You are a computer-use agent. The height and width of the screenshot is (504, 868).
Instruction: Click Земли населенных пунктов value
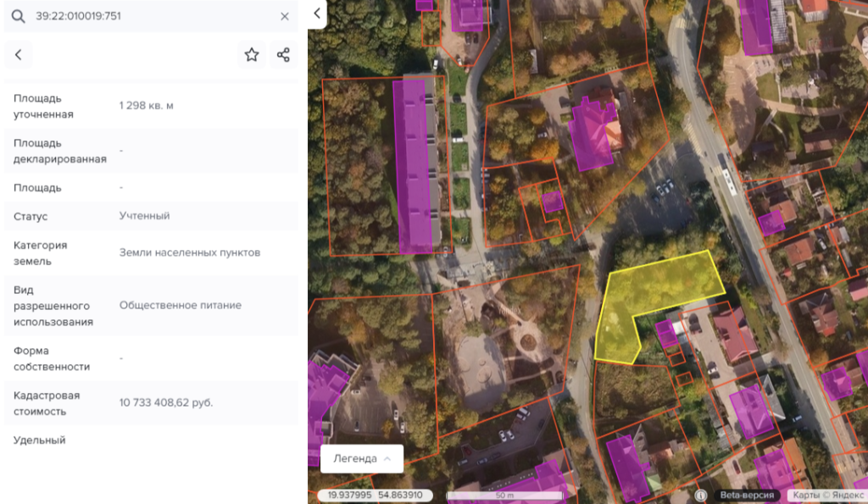(x=190, y=252)
